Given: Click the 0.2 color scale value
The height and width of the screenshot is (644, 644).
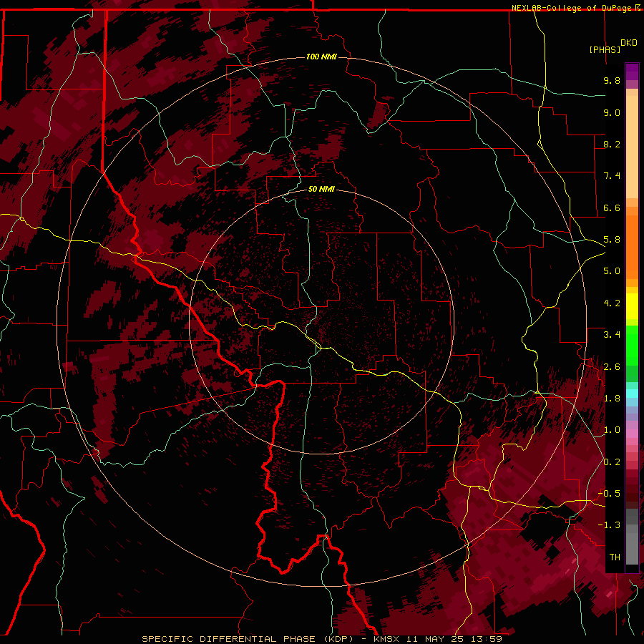Looking at the screenshot, I should 612,462.
